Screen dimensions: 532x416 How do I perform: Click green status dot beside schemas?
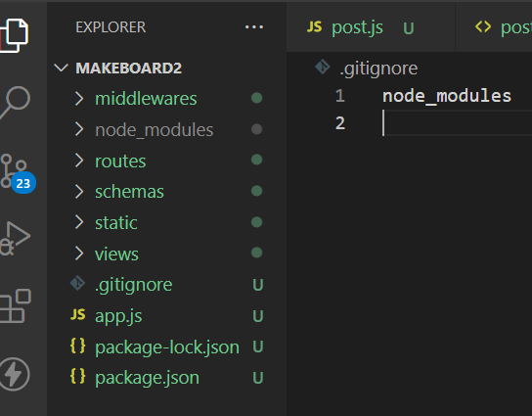pyautogui.click(x=257, y=191)
